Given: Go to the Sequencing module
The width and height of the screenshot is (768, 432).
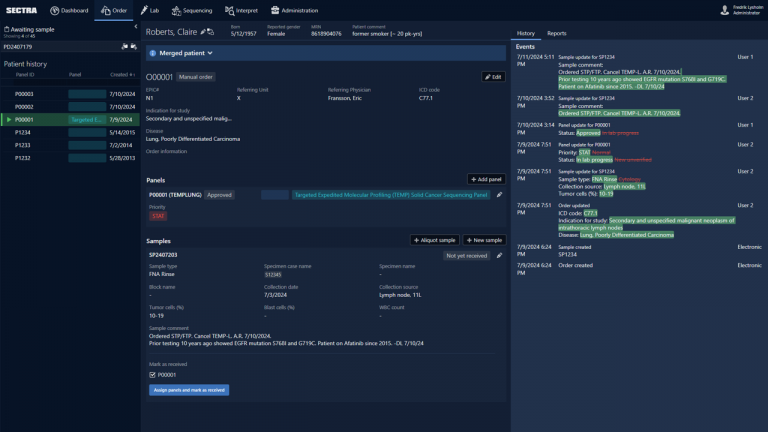Looking at the screenshot, I should [191, 10].
